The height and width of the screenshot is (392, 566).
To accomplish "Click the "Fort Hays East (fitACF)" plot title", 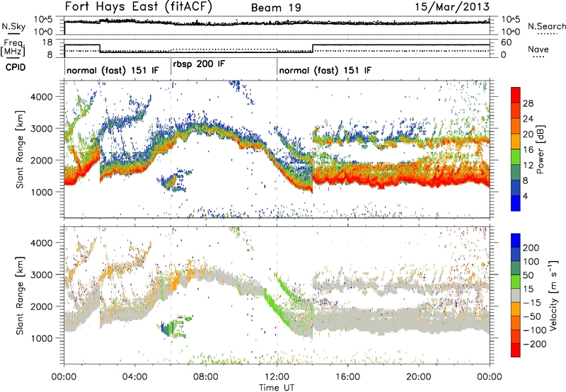I will click(139, 6).
